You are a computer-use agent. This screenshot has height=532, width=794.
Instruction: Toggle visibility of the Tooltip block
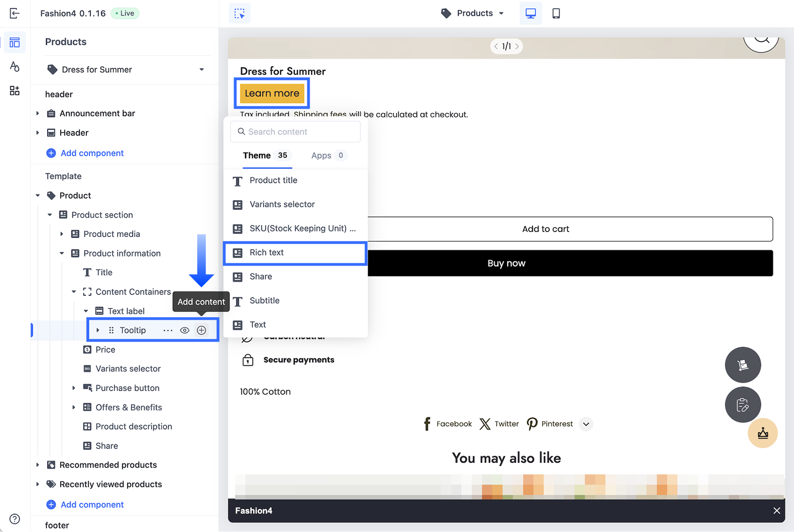(x=184, y=330)
